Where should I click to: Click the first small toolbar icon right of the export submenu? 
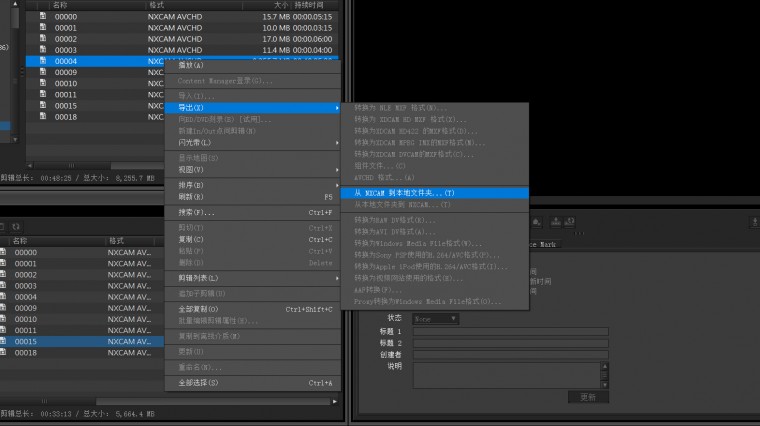(x=537, y=222)
